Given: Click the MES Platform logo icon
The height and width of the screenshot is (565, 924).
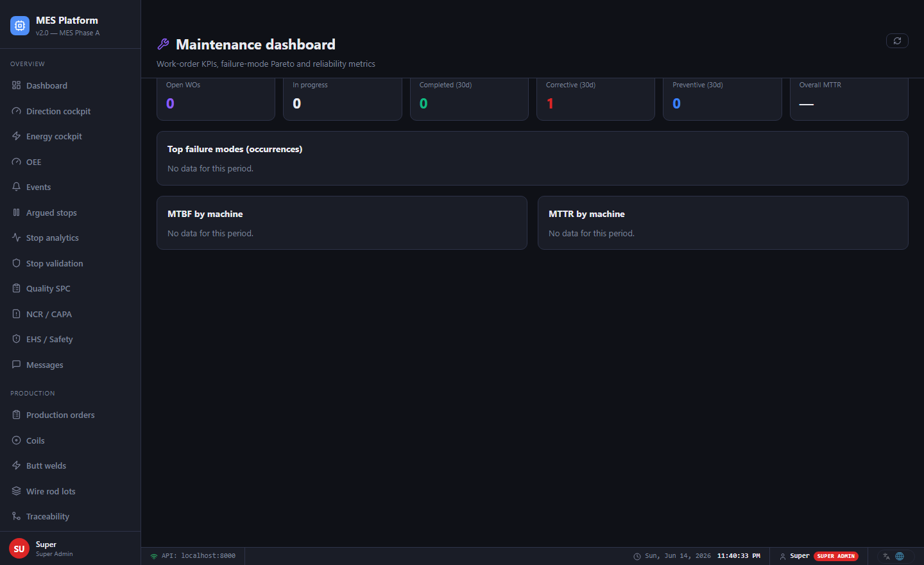Looking at the screenshot, I should click(x=20, y=26).
